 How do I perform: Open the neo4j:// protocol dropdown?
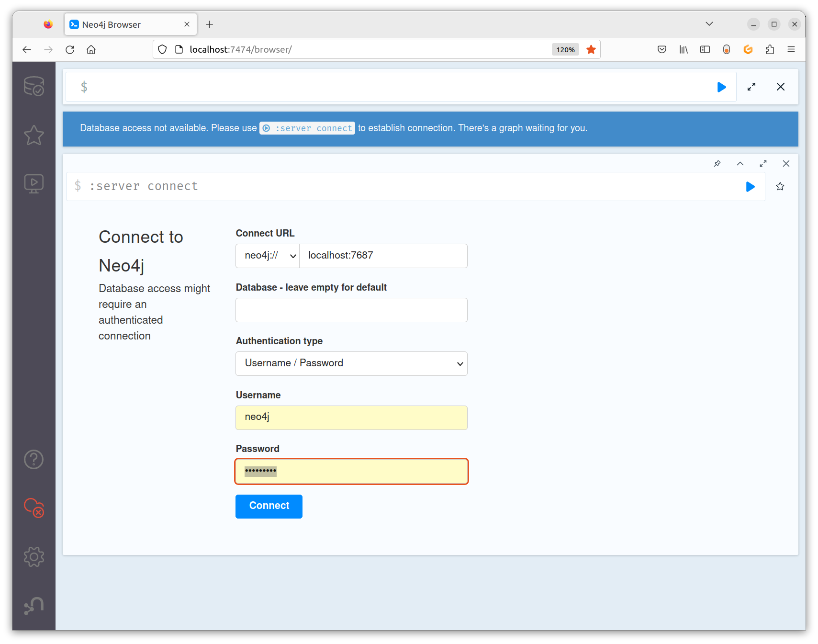point(268,256)
